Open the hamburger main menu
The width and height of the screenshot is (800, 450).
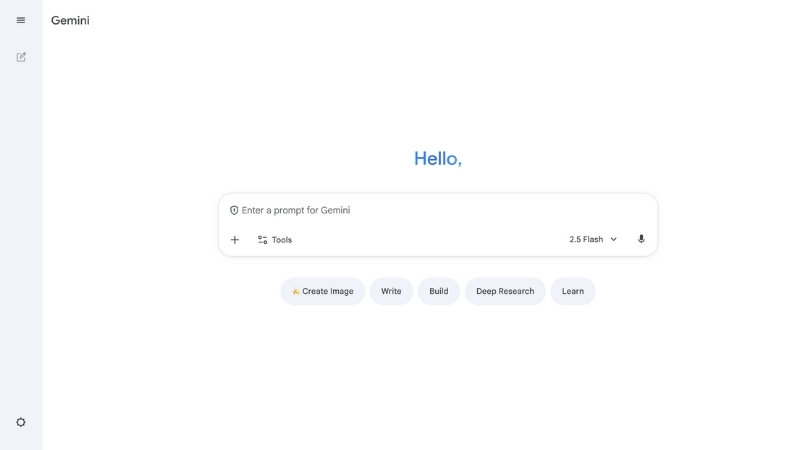pyautogui.click(x=21, y=20)
